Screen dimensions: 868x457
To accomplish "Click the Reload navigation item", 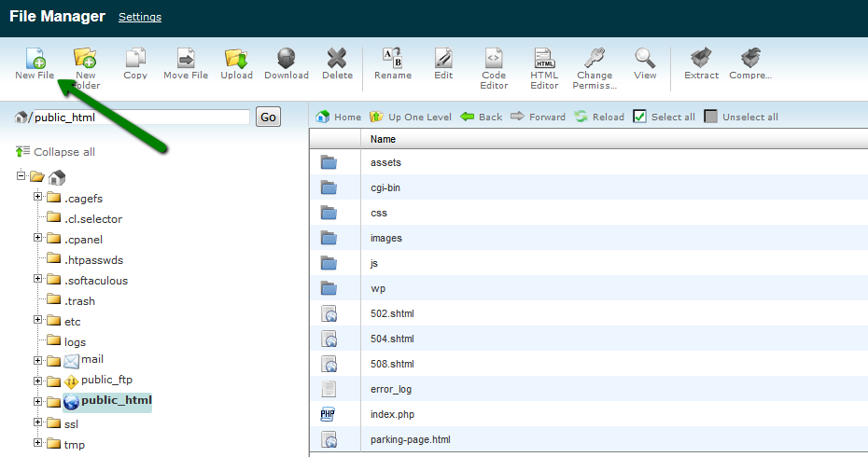I will (x=599, y=117).
